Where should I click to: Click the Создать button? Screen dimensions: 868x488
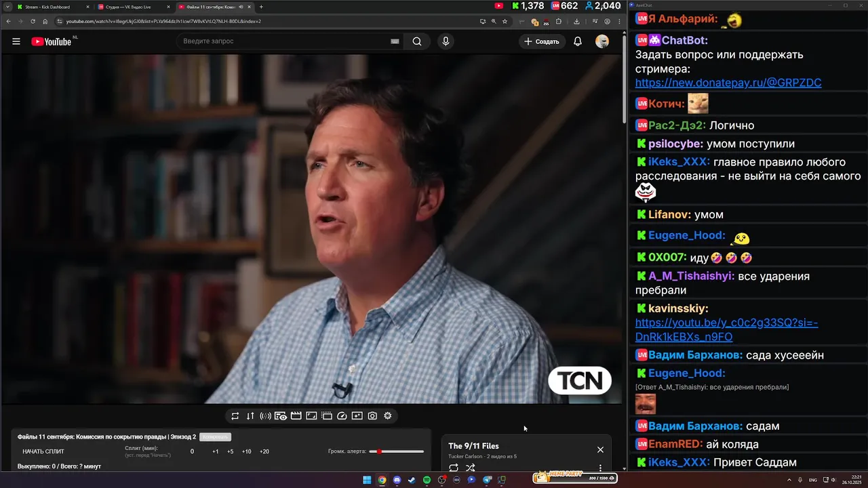coord(542,41)
